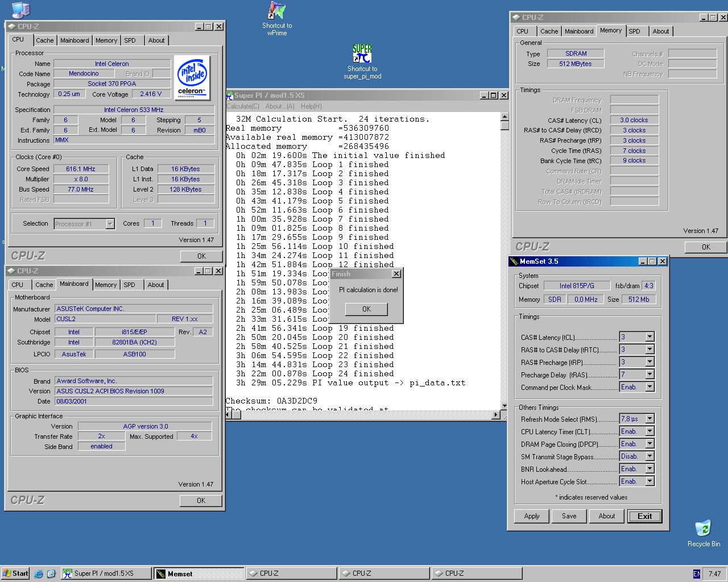
Task: Open the Calculate menu in Super PI
Action: pyautogui.click(x=243, y=106)
